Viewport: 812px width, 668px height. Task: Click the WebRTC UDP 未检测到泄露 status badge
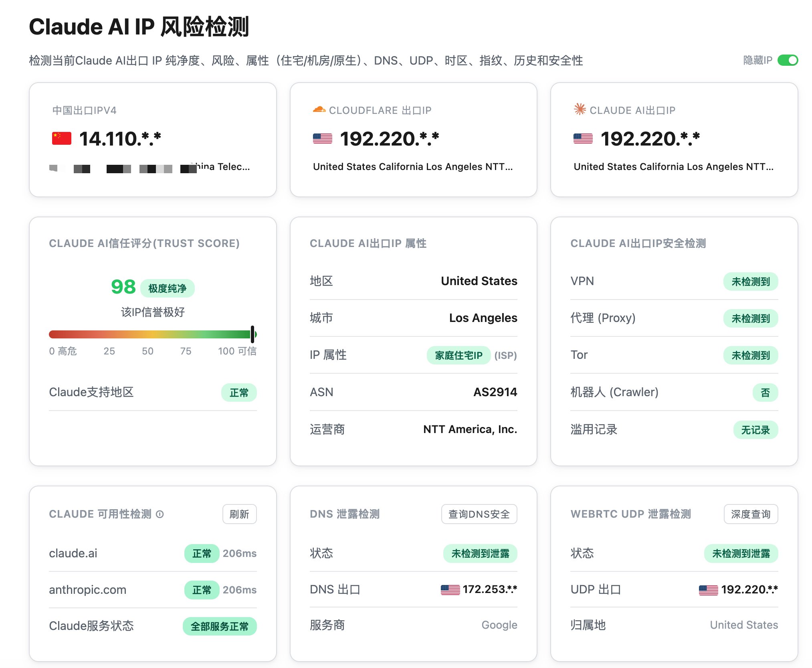point(741,553)
